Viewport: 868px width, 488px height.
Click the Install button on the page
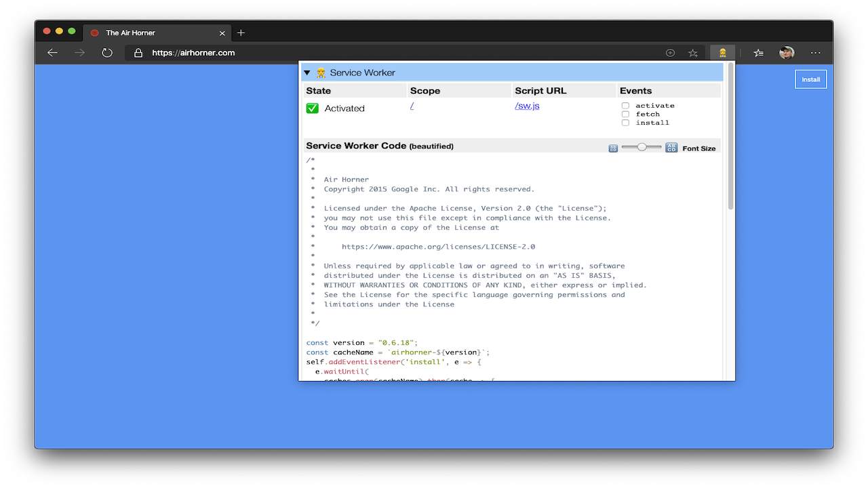[811, 79]
